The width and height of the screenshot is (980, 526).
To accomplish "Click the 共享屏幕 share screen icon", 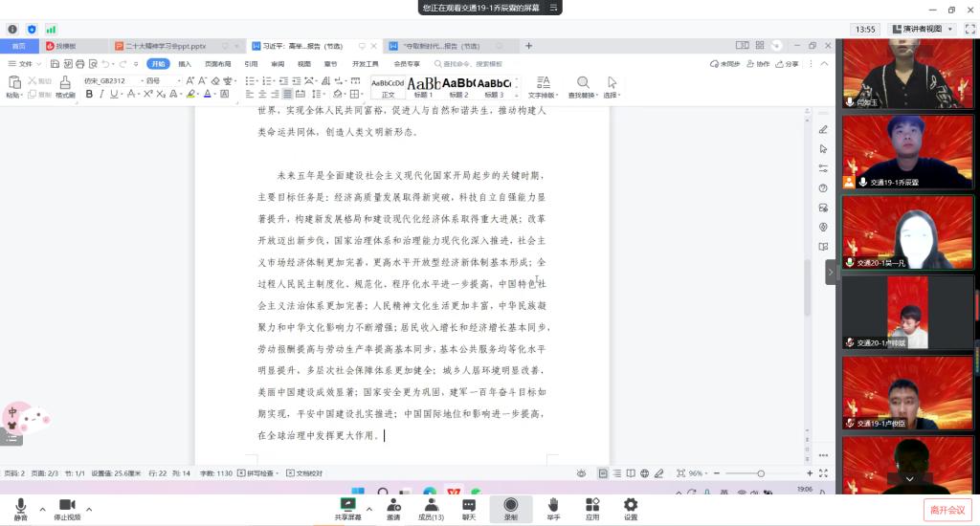I will click(348, 506).
